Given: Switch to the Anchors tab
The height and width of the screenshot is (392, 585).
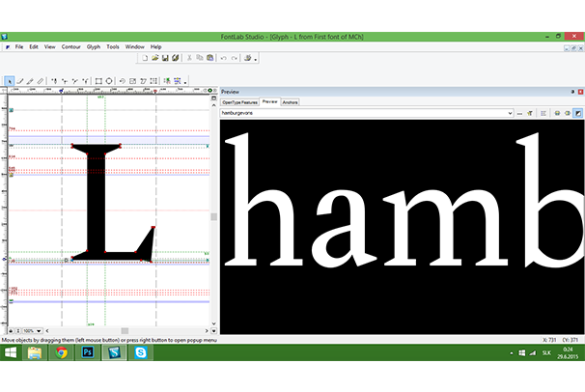Looking at the screenshot, I should click(291, 101).
